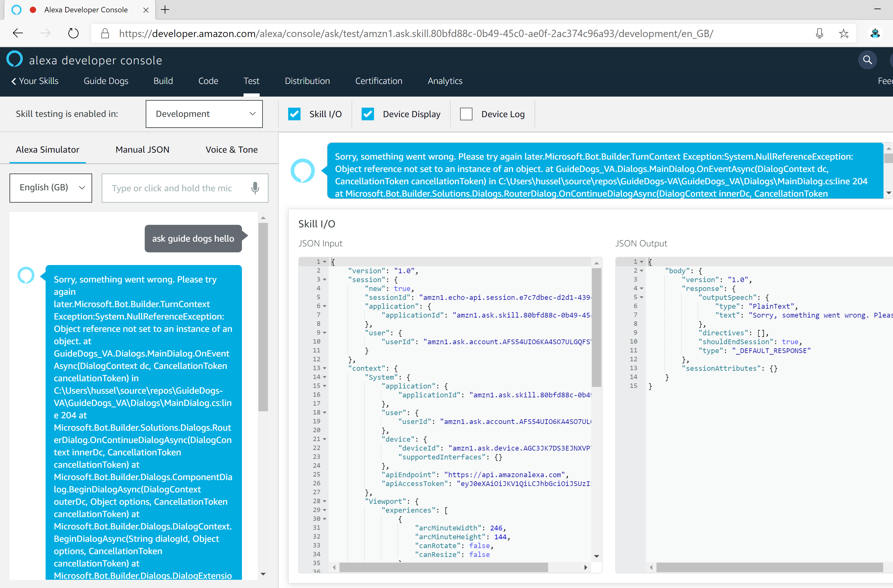Collapse the "session" node in JSON Input
893x588 pixels.
point(325,280)
